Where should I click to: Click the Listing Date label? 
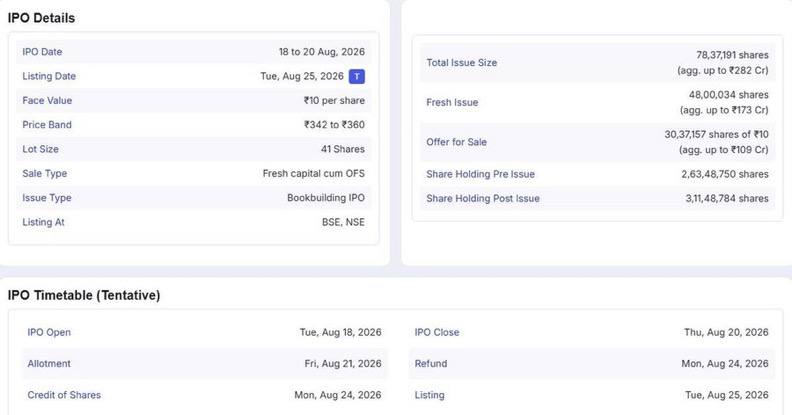point(49,76)
